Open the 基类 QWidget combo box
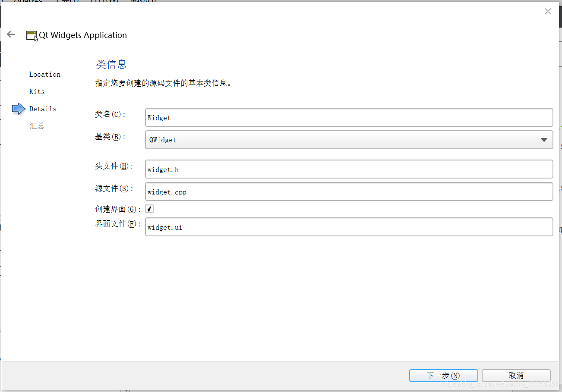Screen dimensions: 562x392 (349, 140)
